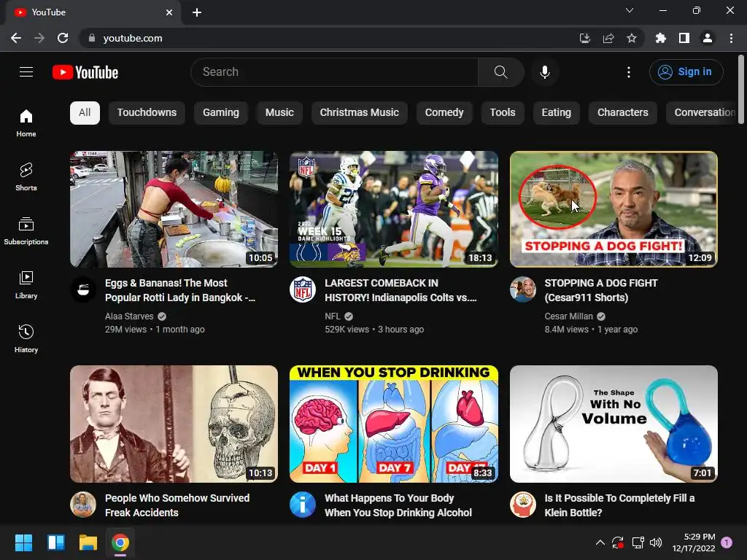747x560 pixels.
Task: Play the Rotti Lady Bangkok thumbnail
Action: (x=174, y=209)
